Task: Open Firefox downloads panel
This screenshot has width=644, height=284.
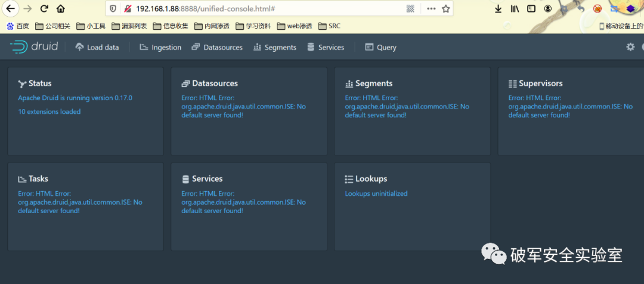Action: [x=499, y=9]
